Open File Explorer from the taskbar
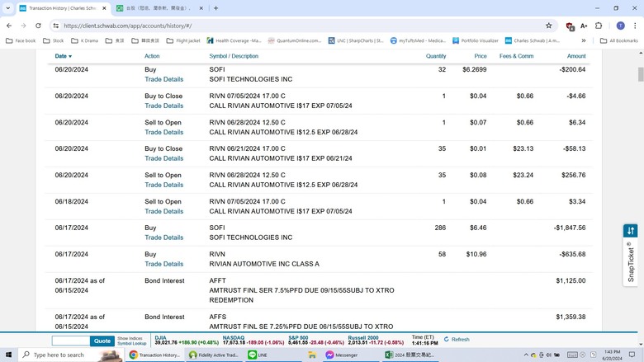Screen dimensions: 644x362 [312, 355]
